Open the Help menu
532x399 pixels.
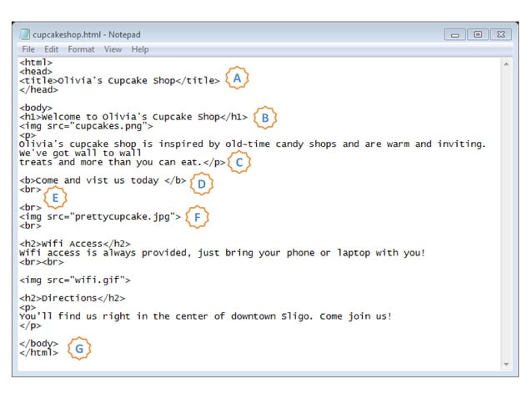pyautogui.click(x=140, y=49)
